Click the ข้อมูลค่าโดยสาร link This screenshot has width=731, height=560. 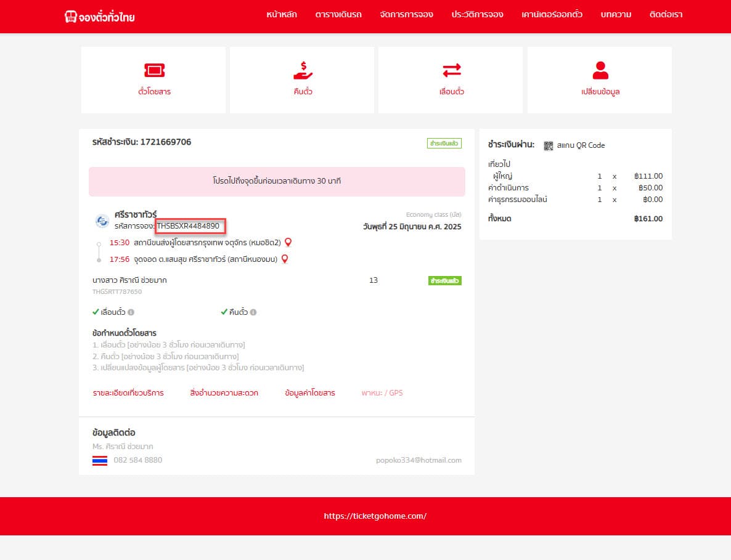[310, 393]
